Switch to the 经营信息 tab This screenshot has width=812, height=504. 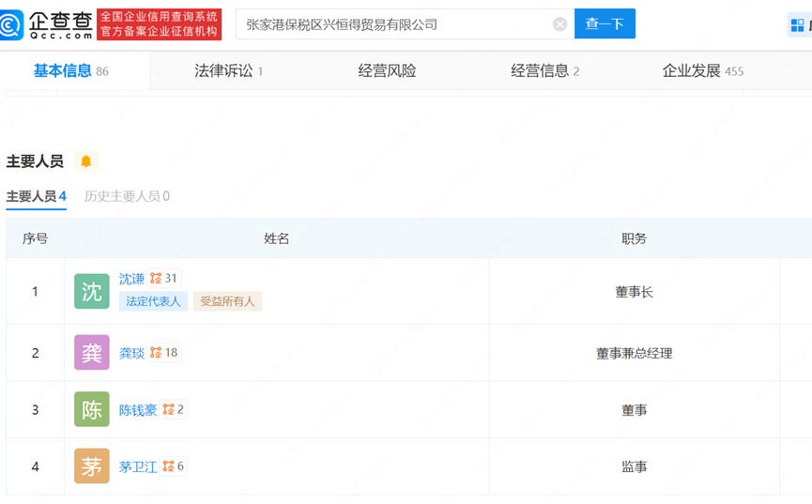click(544, 71)
